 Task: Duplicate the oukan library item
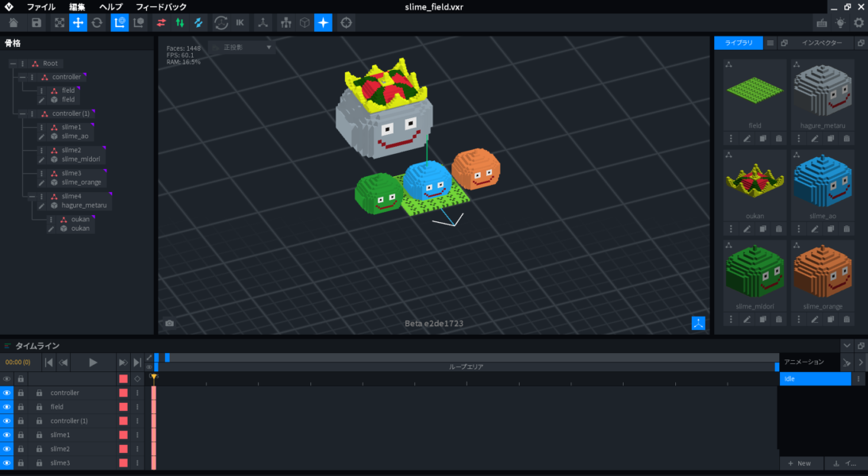pos(762,228)
